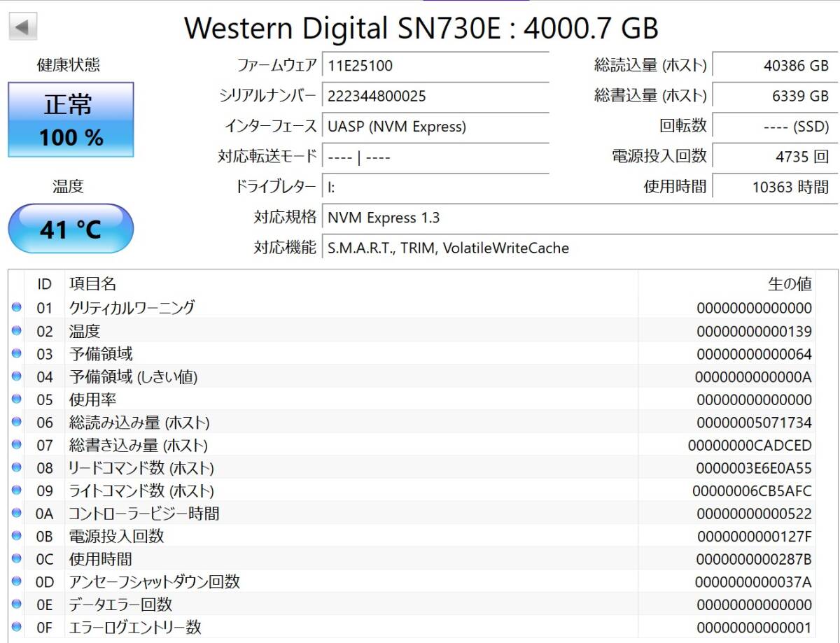
Task: Click the status orb beside ID 05 使用率
Action: click(17, 400)
